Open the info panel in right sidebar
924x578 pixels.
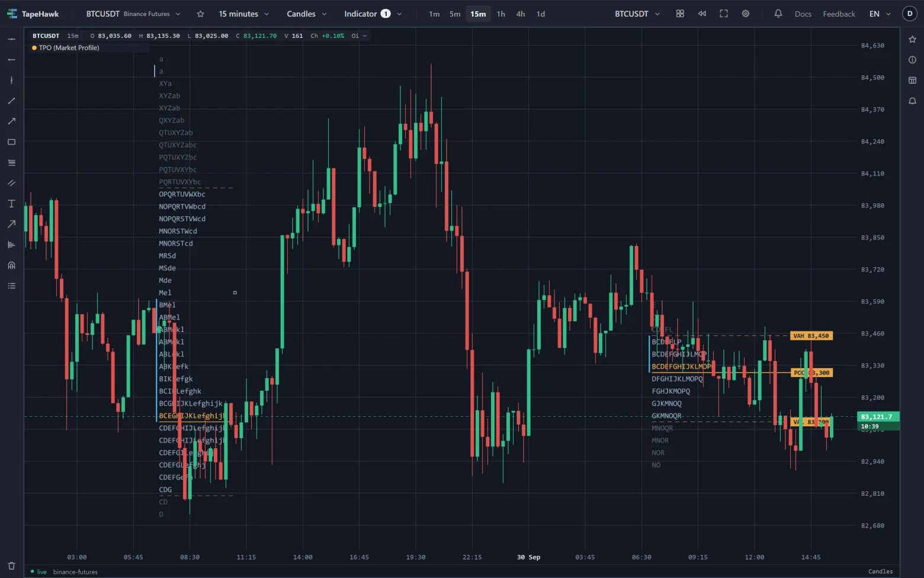coord(912,60)
